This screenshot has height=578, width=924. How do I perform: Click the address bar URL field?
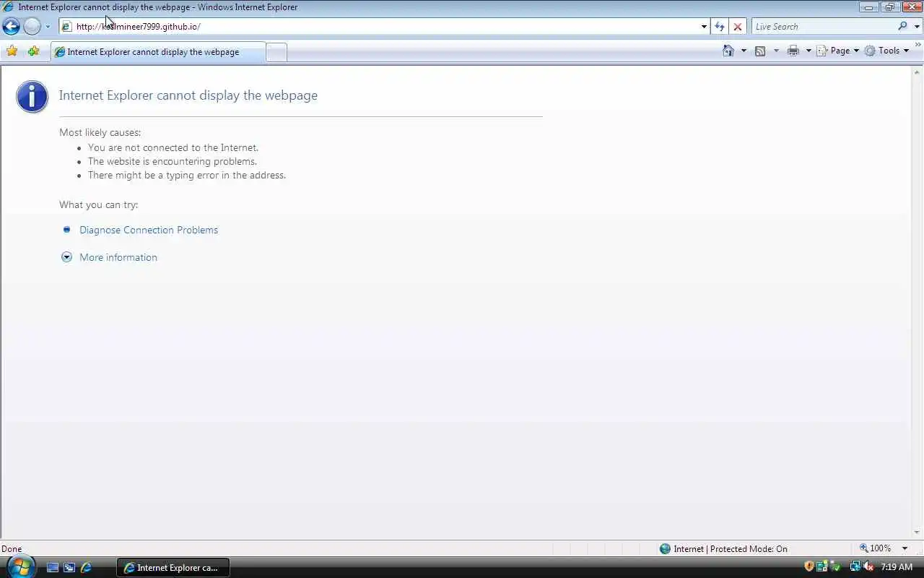pos(385,27)
